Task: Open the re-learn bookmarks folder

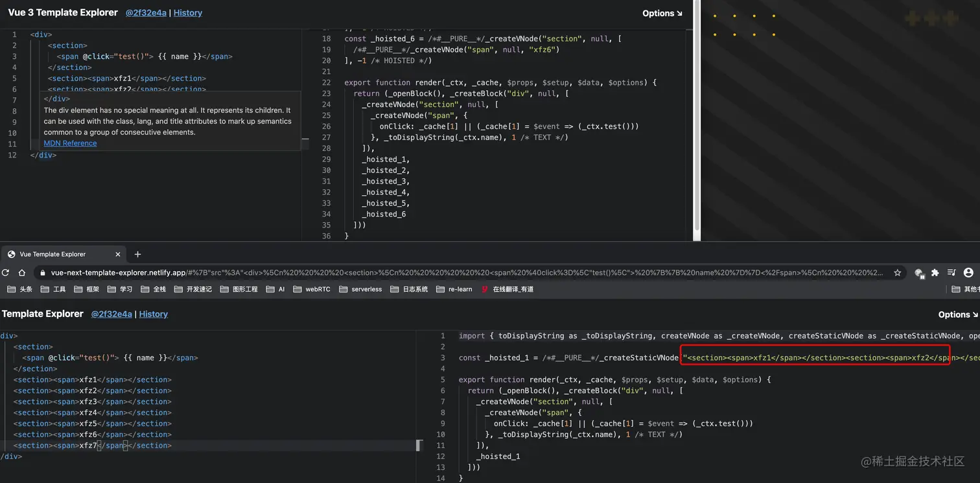Action: click(x=454, y=289)
